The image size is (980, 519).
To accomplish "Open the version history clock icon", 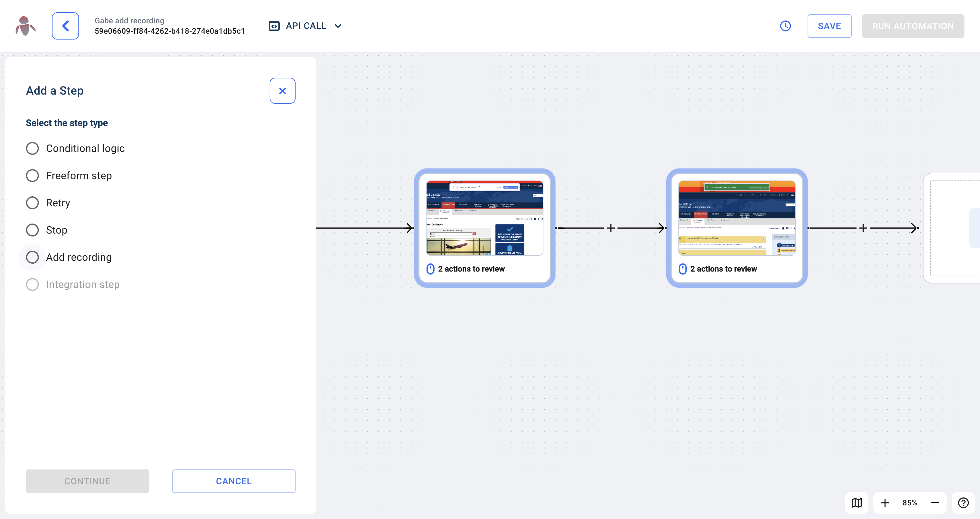I will click(x=785, y=26).
